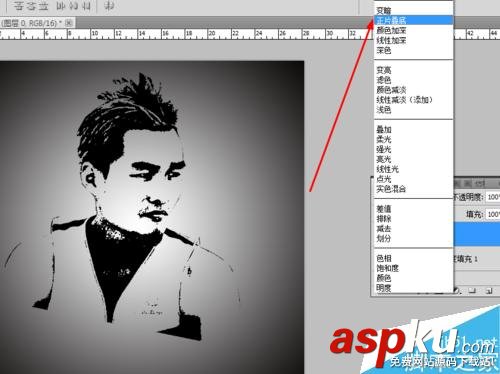This screenshot has height=374, width=500.
Task: Choose 变暗 blend mode
Action: click(x=413, y=10)
